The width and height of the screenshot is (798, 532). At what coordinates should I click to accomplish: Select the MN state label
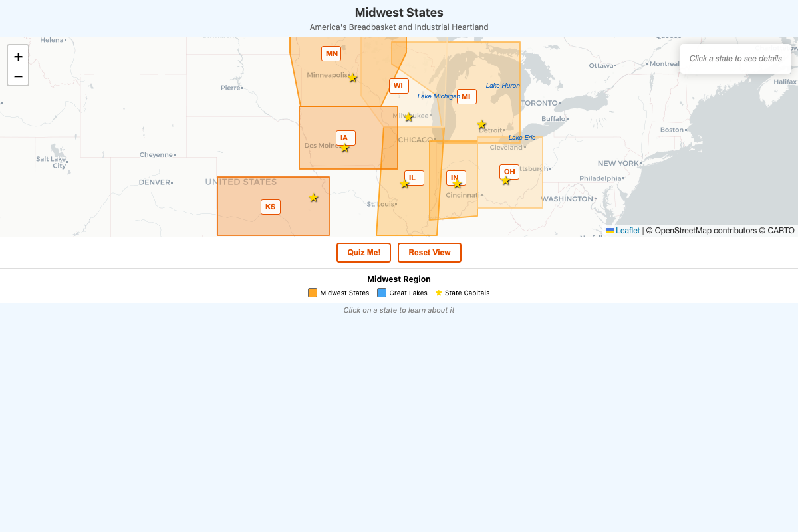pos(331,53)
